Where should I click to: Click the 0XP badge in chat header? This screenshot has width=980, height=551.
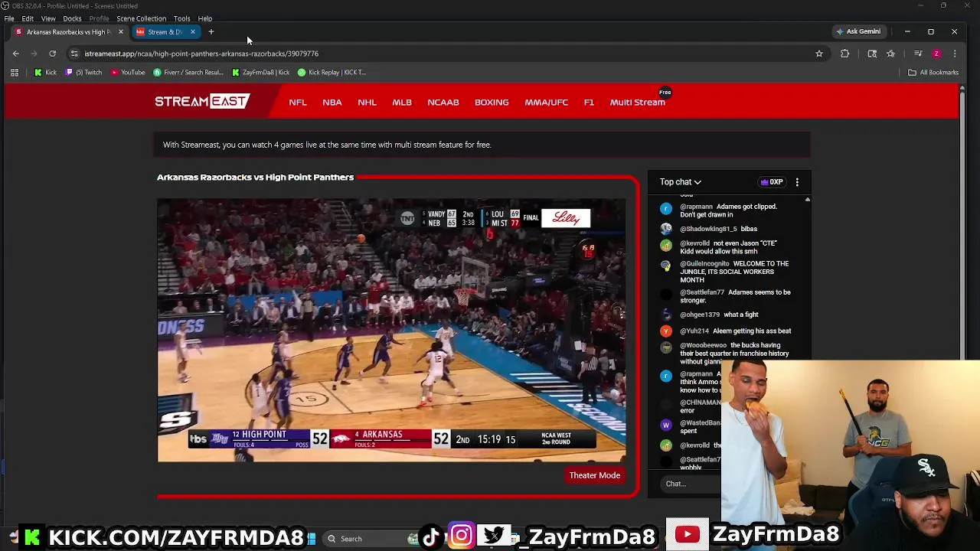(x=771, y=182)
